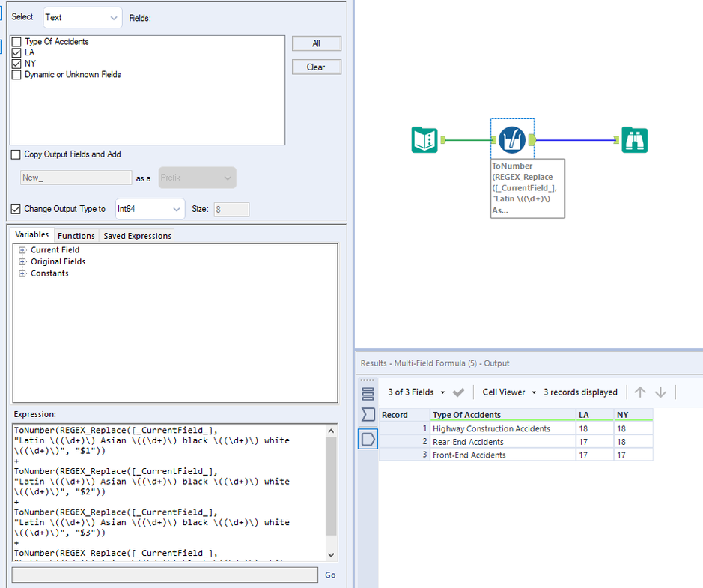Click NY value 18 for Rear-End Accidents
Image resolution: width=703 pixels, height=588 pixels.
coord(633,442)
